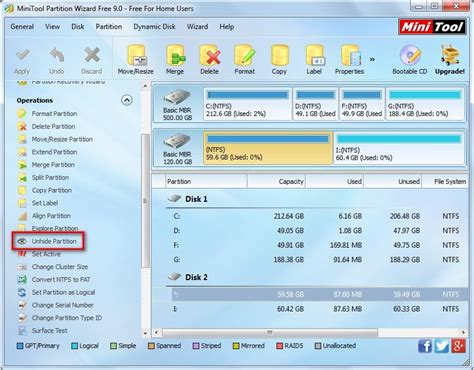Select the Merge toolbar icon
Viewport: 474px width, 370px height.
(175, 55)
